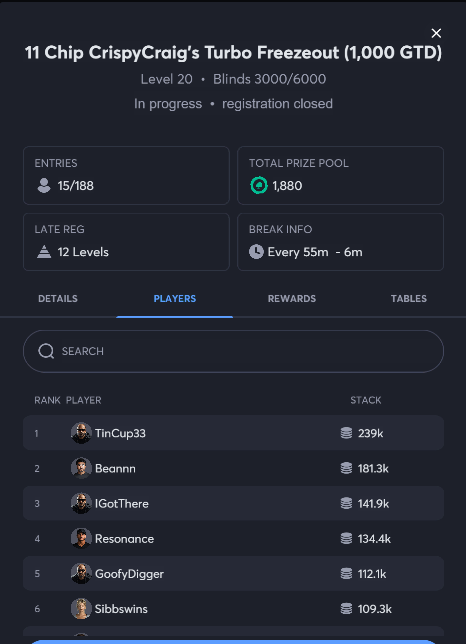Click the entries person icon
Screen dimensions: 466x644
click(x=44, y=186)
